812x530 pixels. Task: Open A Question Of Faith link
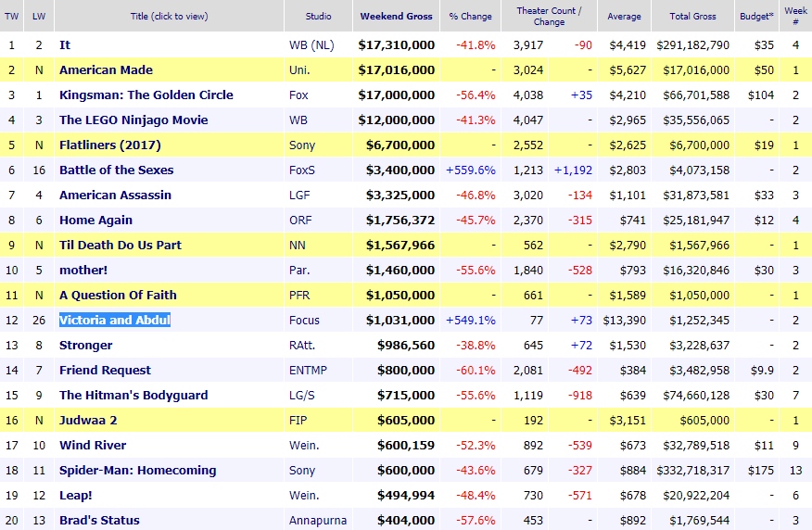118,295
